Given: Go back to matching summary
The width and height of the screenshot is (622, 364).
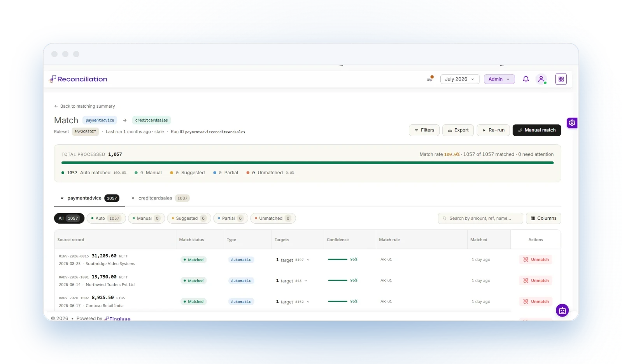Looking at the screenshot, I should 84,106.
